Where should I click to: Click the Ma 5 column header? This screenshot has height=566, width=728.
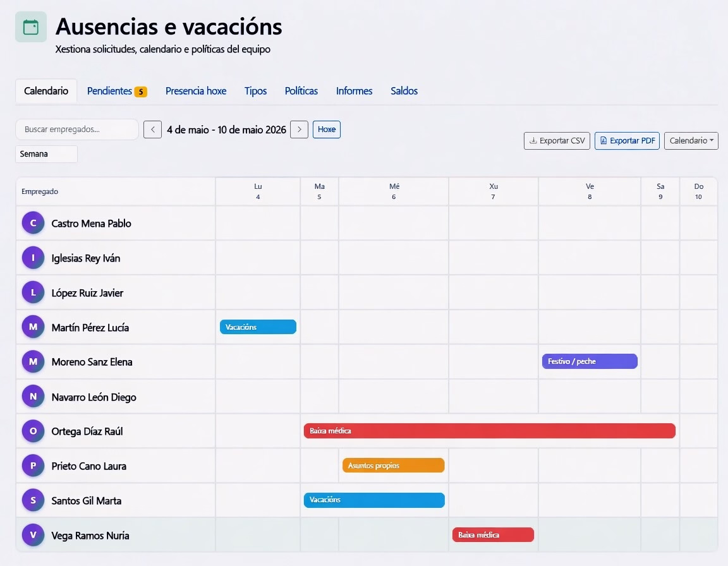click(319, 191)
